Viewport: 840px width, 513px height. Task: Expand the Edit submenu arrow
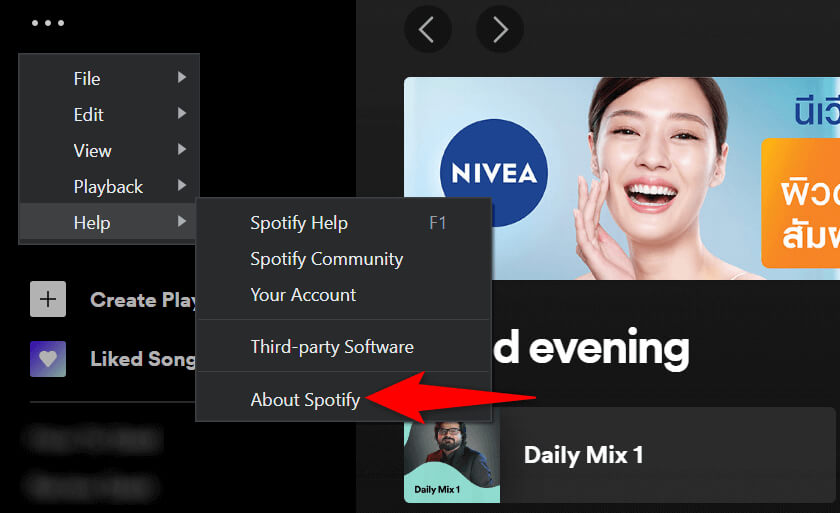(x=182, y=114)
